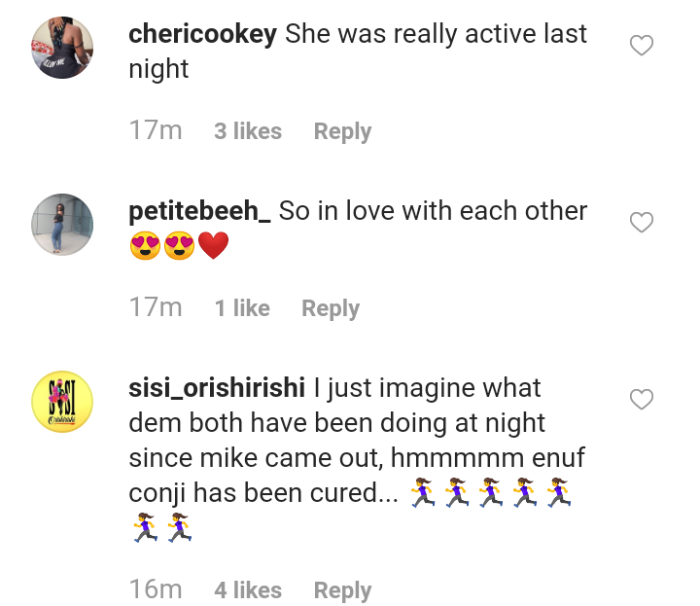Click the 17m timestamp under chericookey's comment
700x606 pixels.
156,131
